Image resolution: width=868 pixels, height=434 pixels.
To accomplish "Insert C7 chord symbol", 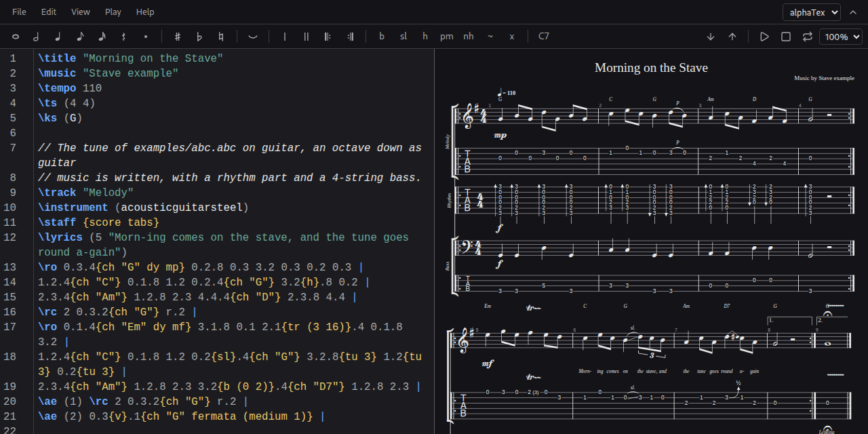I will [544, 37].
